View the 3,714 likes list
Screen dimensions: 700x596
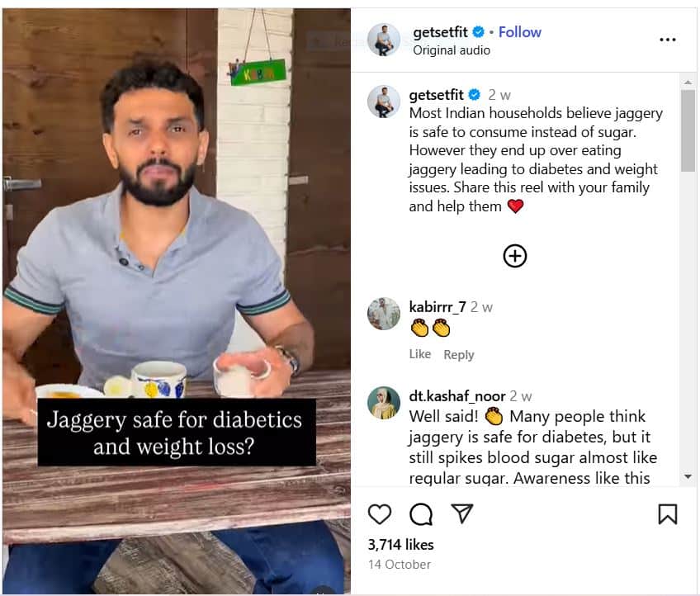click(400, 545)
